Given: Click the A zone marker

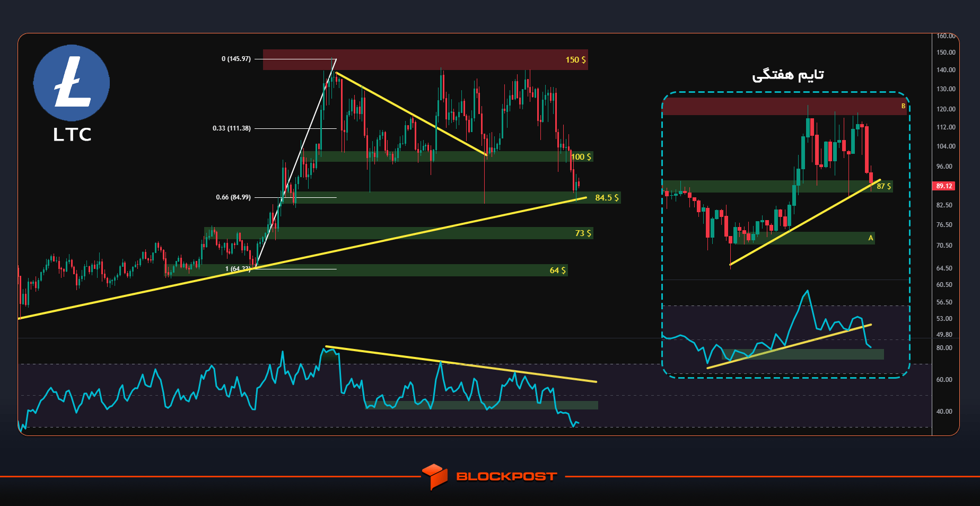Looking at the screenshot, I should 871,238.
